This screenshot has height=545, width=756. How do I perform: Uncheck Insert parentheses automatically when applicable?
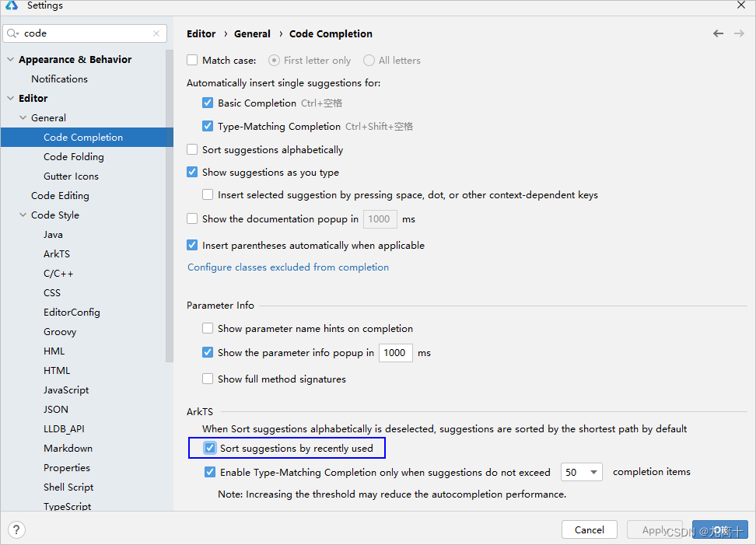[x=192, y=245]
